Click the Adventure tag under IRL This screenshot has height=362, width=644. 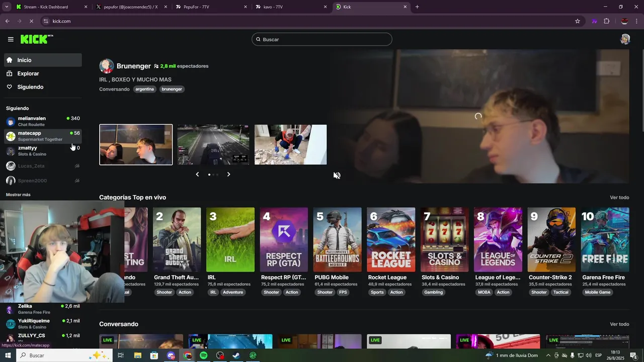coord(233,292)
